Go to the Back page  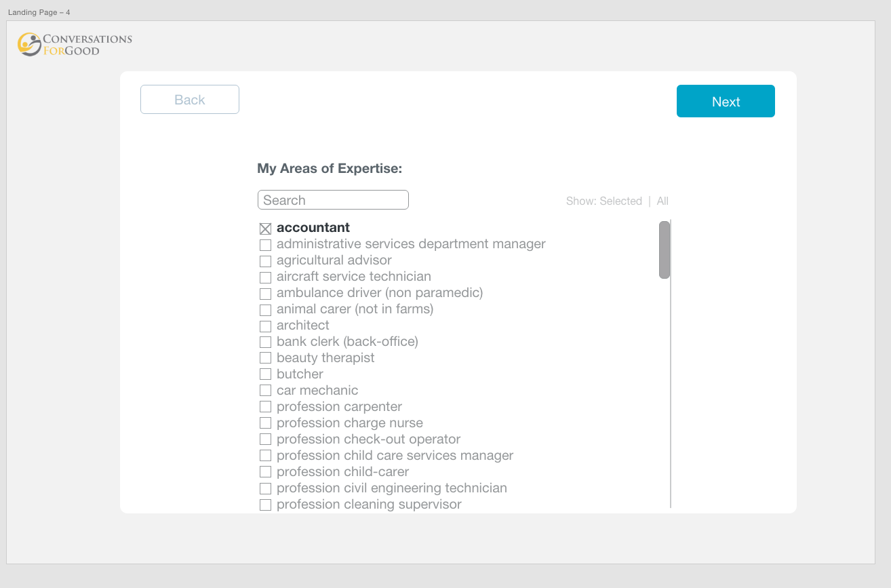(x=190, y=100)
